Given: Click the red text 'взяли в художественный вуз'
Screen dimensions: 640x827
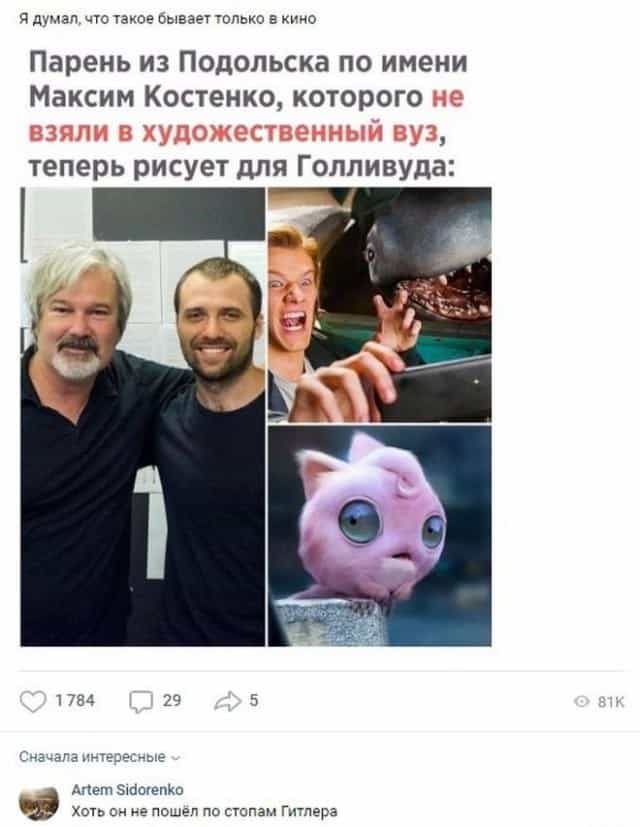Looking at the screenshot, I should coord(233,132).
